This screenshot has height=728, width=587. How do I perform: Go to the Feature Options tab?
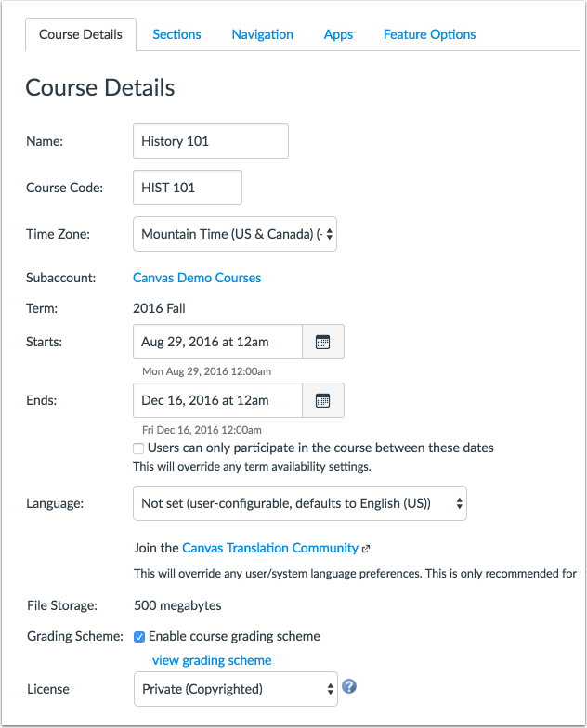pyautogui.click(x=429, y=34)
